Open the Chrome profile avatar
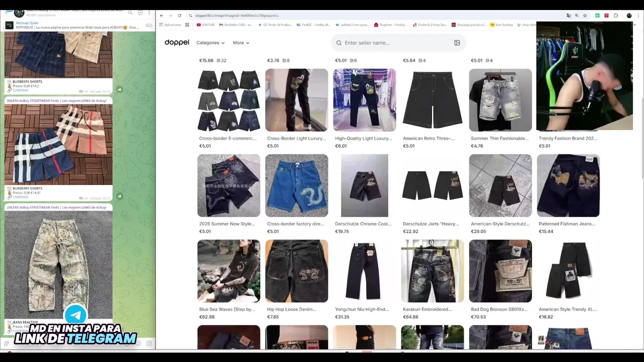This screenshot has width=644, height=362. coord(629,16)
